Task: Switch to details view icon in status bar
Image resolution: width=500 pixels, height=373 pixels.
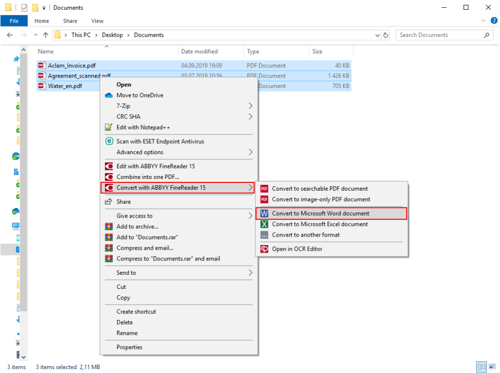Action: (481, 367)
